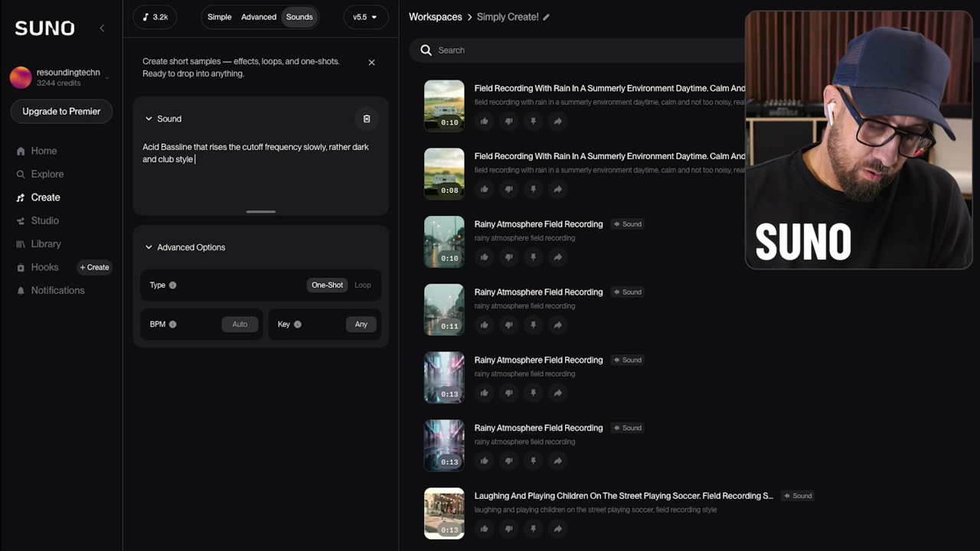Viewport: 980px width, 551px height.
Task: Click the Simply Create! workspace name
Action: 508,17
